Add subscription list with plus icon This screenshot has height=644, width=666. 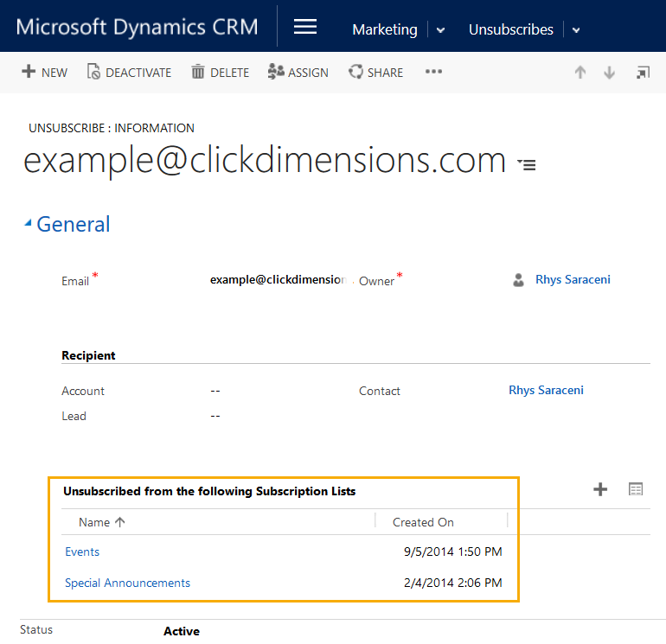600,490
